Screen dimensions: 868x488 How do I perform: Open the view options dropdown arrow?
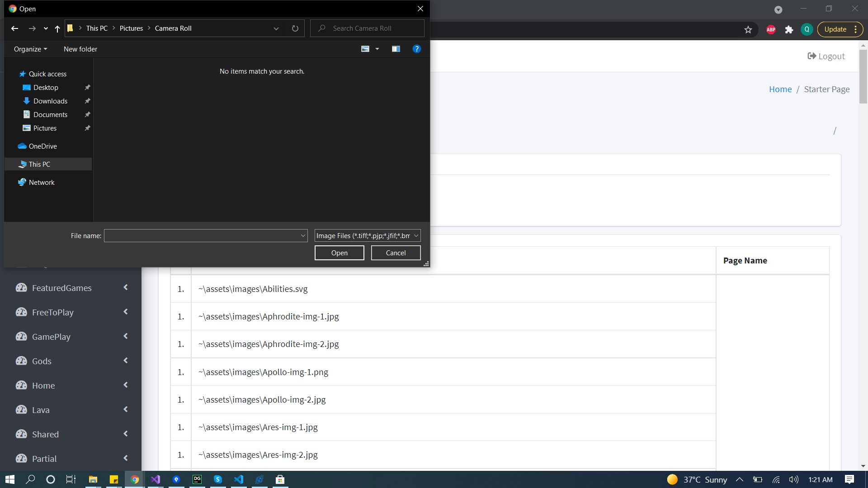(x=377, y=49)
